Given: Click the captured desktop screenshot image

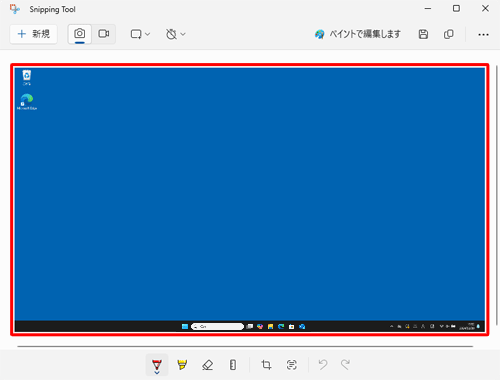Looking at the screenshot, I should click(250, 199).
